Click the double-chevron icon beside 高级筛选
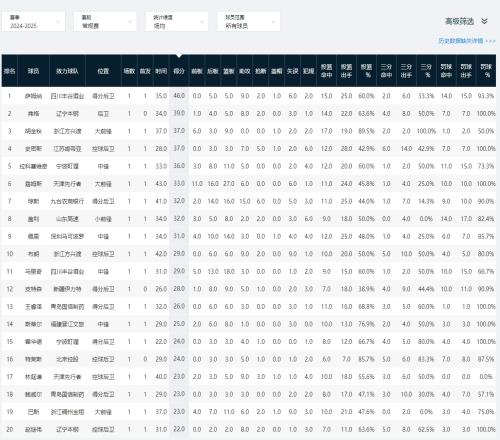Viewport: 500px width, 440px height. point(484,21)
